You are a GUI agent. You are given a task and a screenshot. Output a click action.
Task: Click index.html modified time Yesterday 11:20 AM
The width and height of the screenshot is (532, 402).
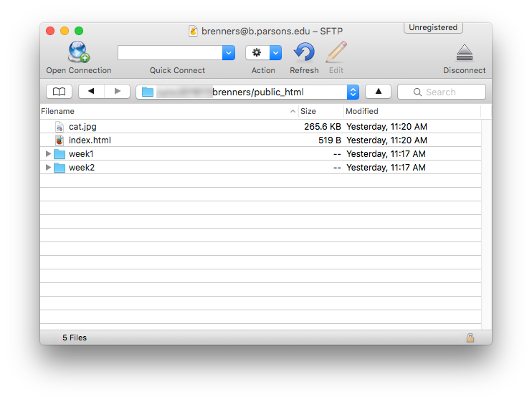pos(386,140)
